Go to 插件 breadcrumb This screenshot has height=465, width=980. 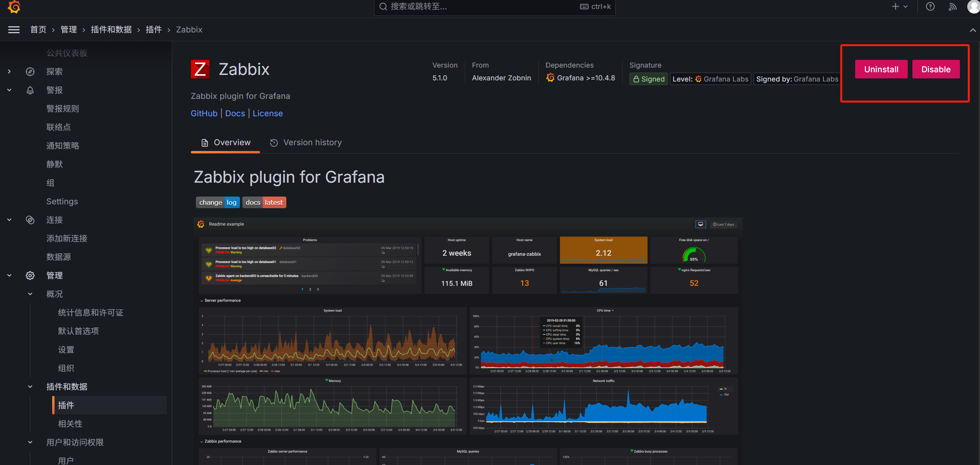click(x=154, y=30)
